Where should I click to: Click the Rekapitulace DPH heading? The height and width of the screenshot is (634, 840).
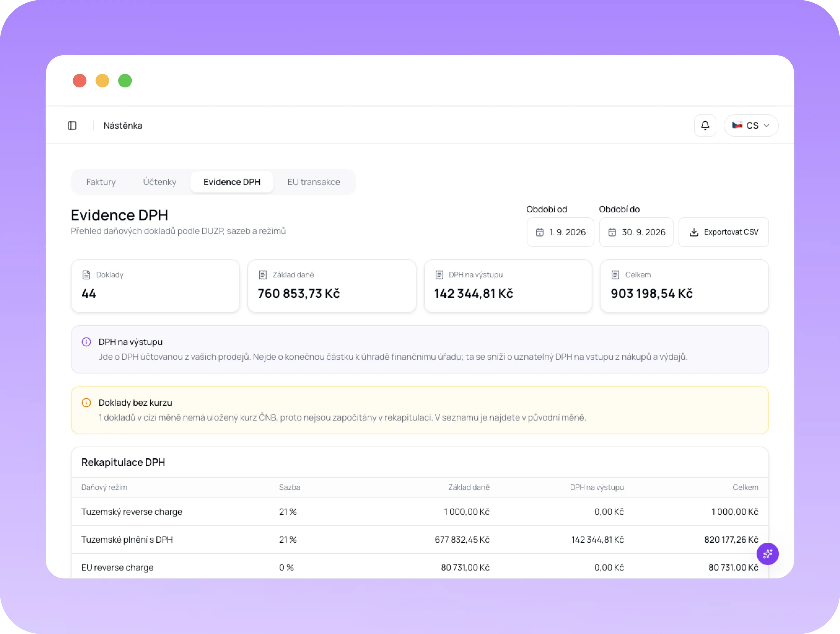123,462
